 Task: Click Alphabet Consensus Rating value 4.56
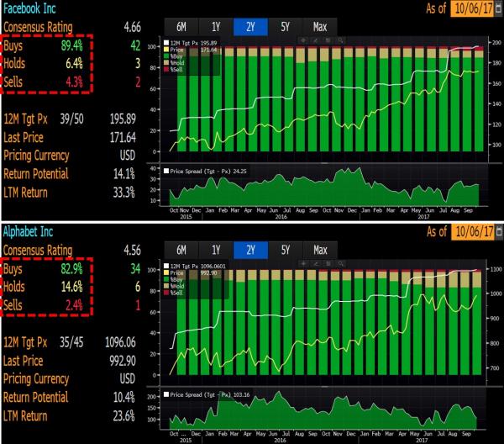(x=132, y=251)
